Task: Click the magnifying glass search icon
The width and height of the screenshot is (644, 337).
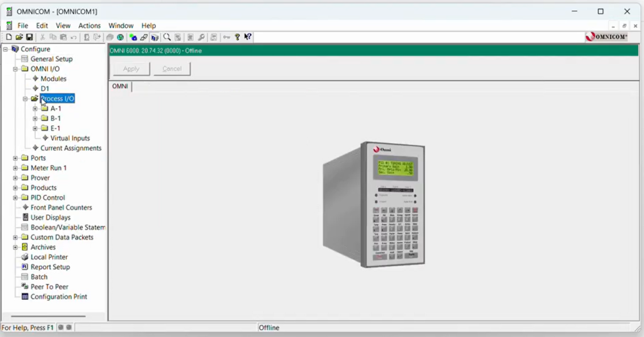Action: pyautogui.click(x=167, y=37)
